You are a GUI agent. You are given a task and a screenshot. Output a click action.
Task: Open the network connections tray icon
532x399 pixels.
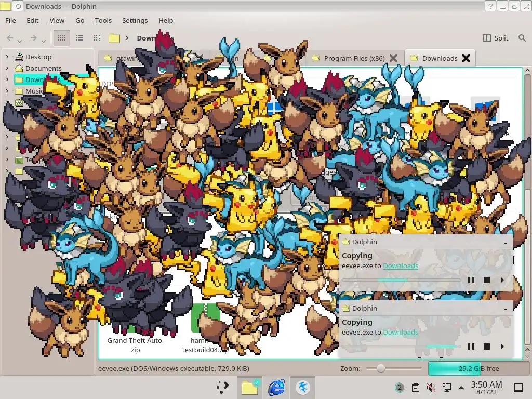pyautogui.click(x=447, y=388)
